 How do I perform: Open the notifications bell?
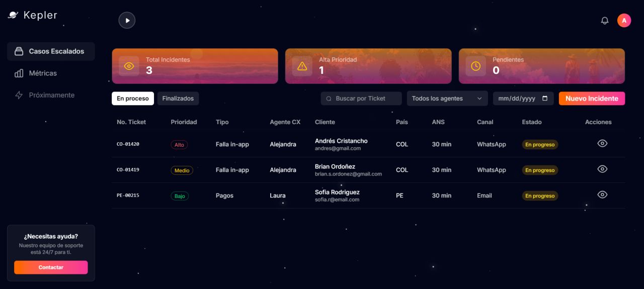pyautogui.click(x=605, y=21)
